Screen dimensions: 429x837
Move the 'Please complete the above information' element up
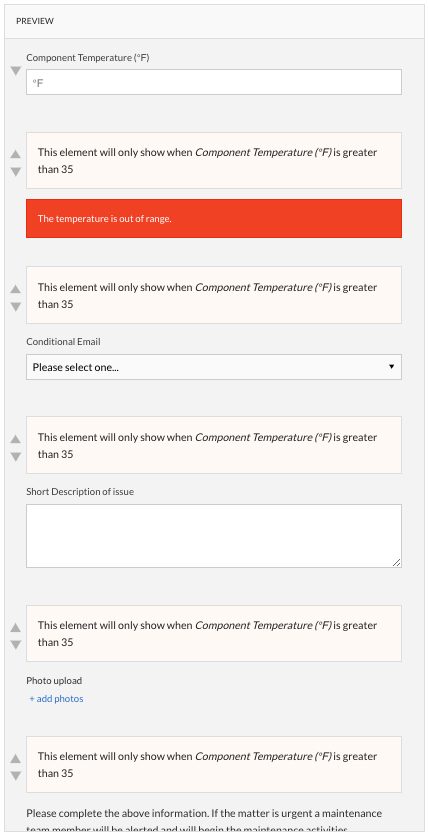(16, 758)
